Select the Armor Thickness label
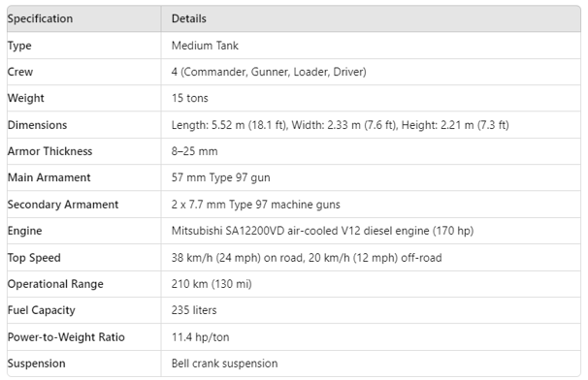588x380 pixels. (x=49, y=151)
